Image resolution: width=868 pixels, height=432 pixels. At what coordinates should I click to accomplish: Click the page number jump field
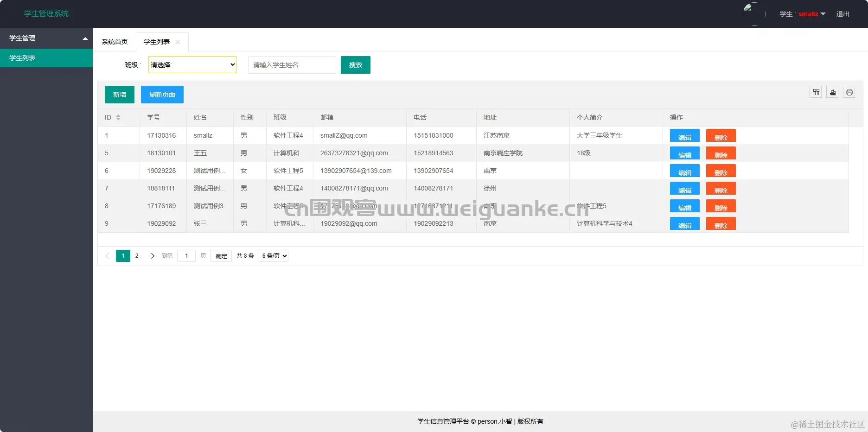coord(186,256)
